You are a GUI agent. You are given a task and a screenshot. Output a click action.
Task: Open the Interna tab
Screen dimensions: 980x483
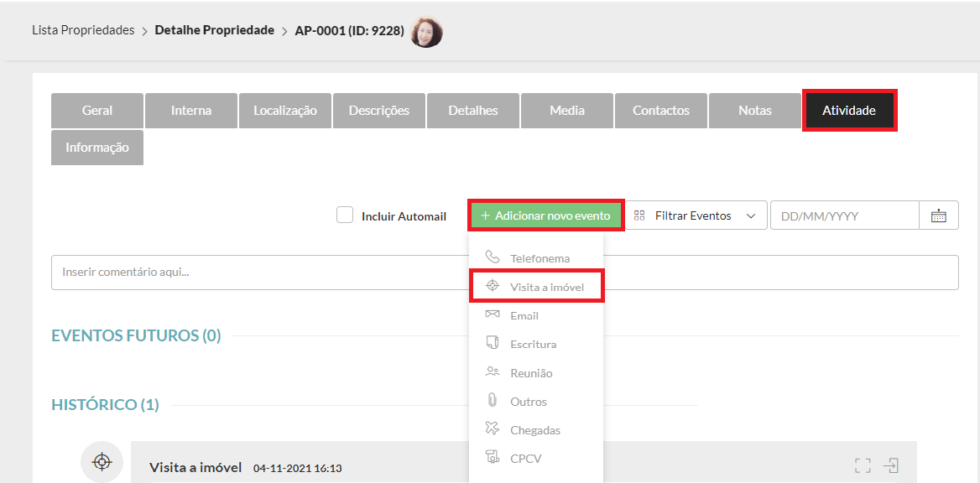[191, 111]
